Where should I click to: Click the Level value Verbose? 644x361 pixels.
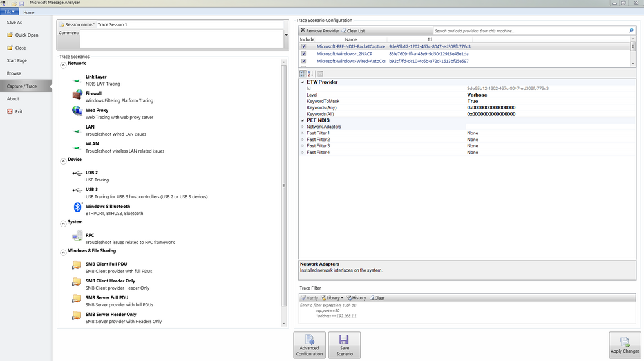[x=477, y=95]
